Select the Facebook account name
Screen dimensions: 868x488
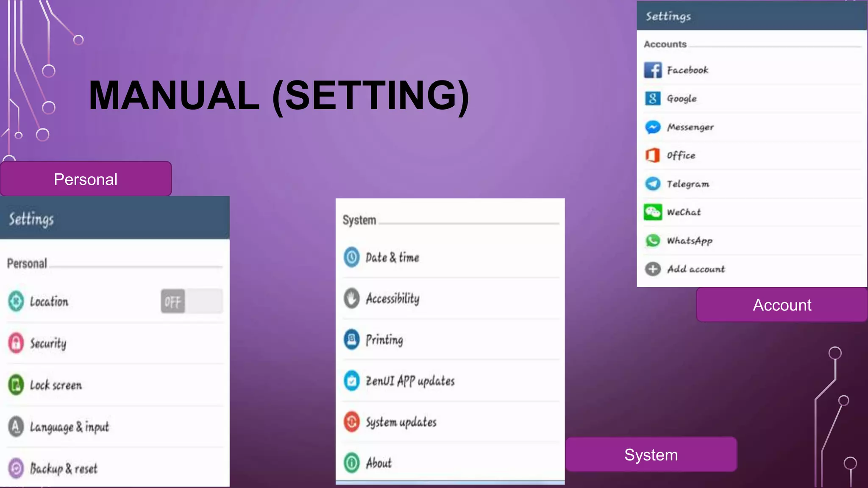pyautogui.click(x=687, y=70)
